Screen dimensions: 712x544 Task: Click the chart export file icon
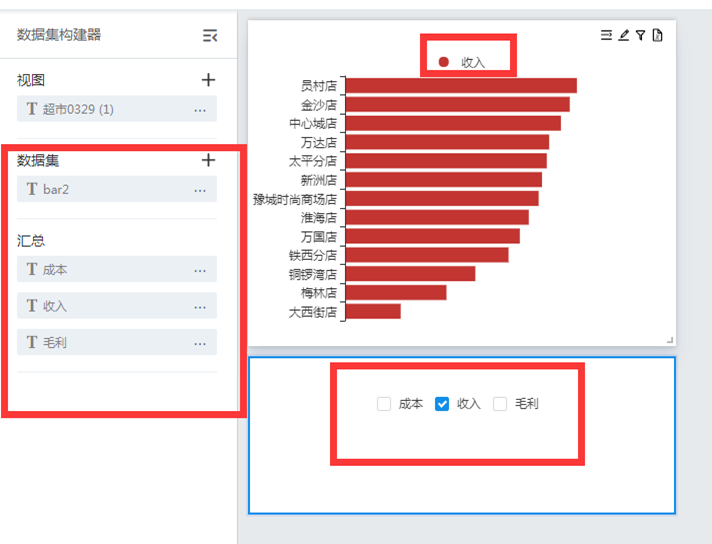[x=657, y=35]
